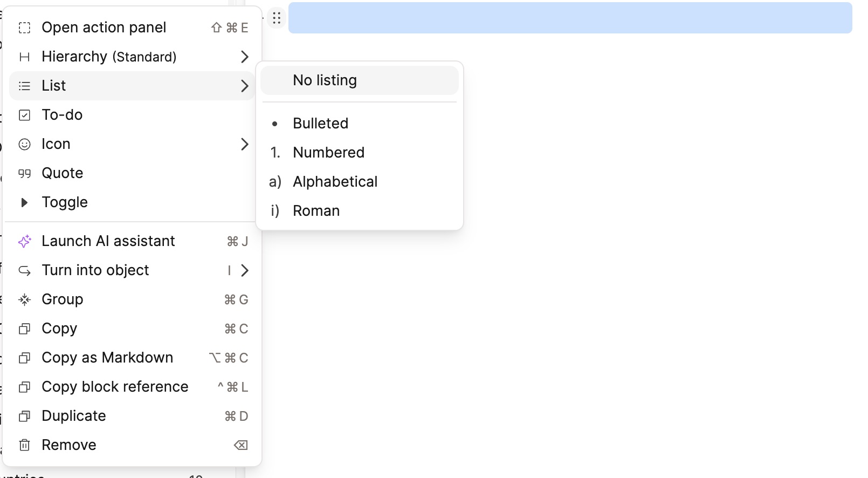Image resolution: width=868 pixels, height=478 pixels.
Task: Click the trash can Remove icon
Action: [24, 445]
